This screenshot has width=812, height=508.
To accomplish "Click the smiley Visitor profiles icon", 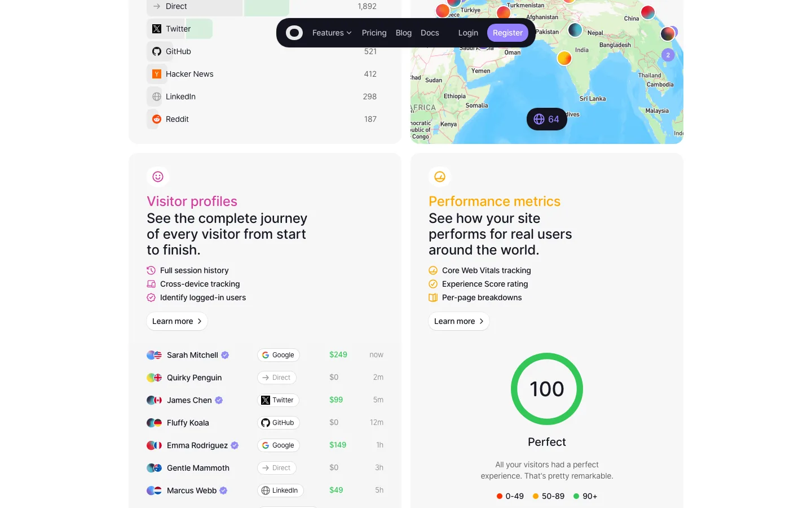I will (x=158, y=177).
